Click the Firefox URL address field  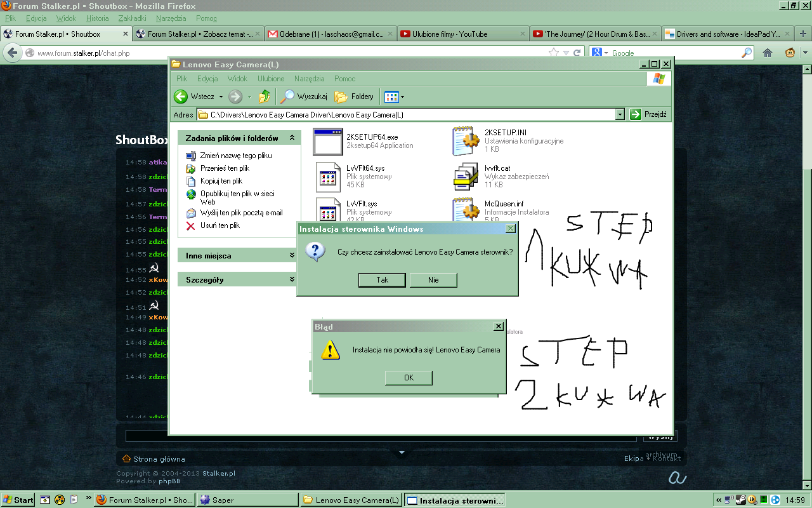point(291,53)
